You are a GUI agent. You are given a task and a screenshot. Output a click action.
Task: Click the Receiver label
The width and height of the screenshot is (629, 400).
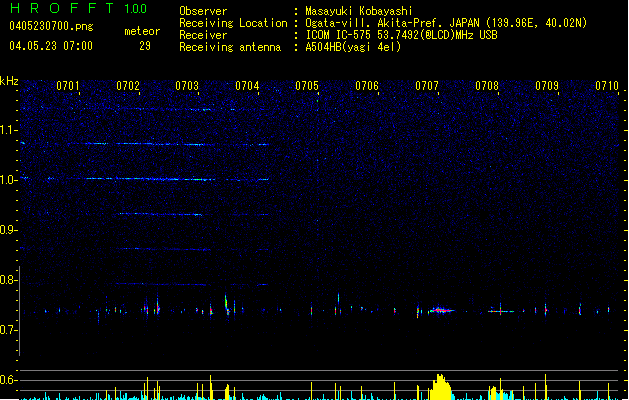[x=203, y=35]
